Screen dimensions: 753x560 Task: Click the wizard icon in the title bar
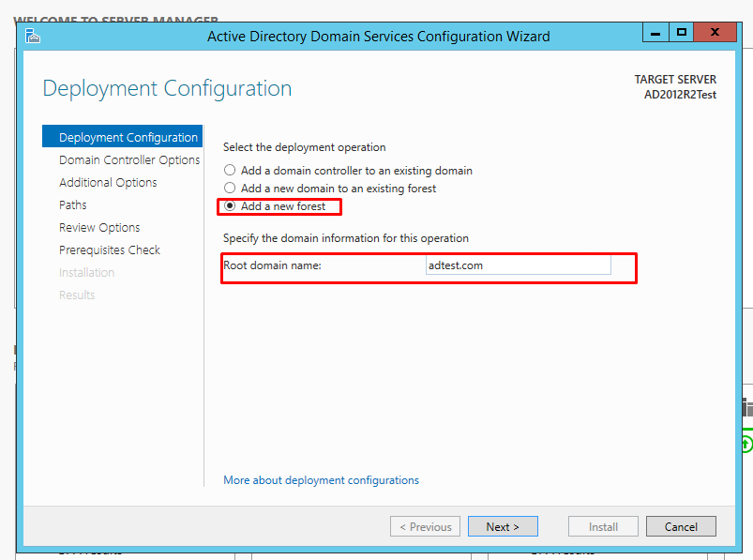click(32, 36)
